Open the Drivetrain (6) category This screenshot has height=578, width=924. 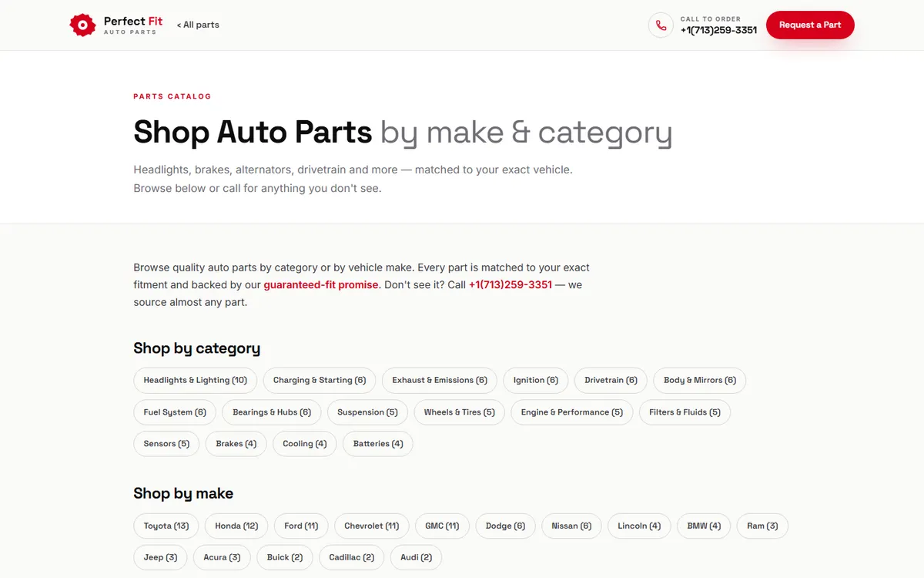(611, 380)
